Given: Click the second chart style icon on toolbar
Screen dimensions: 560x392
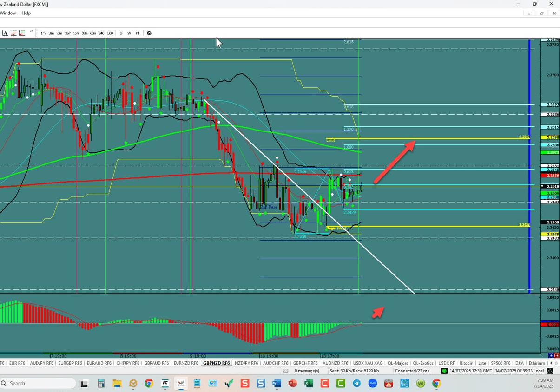Looking at the screenshot, I should point(22,33).
